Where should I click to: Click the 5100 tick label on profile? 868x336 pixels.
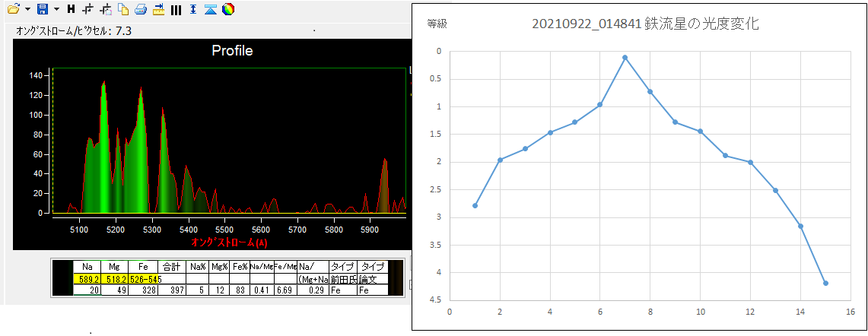(79, 228)
